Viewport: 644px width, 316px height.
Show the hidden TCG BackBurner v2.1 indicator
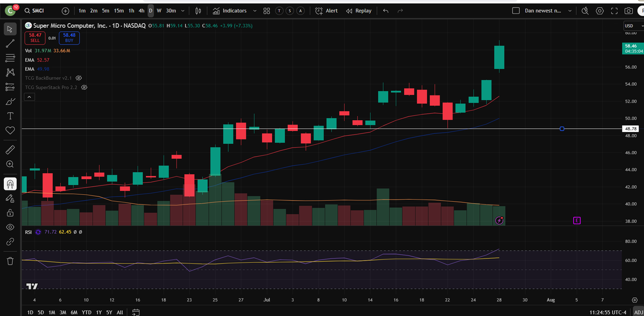point(79,78)
